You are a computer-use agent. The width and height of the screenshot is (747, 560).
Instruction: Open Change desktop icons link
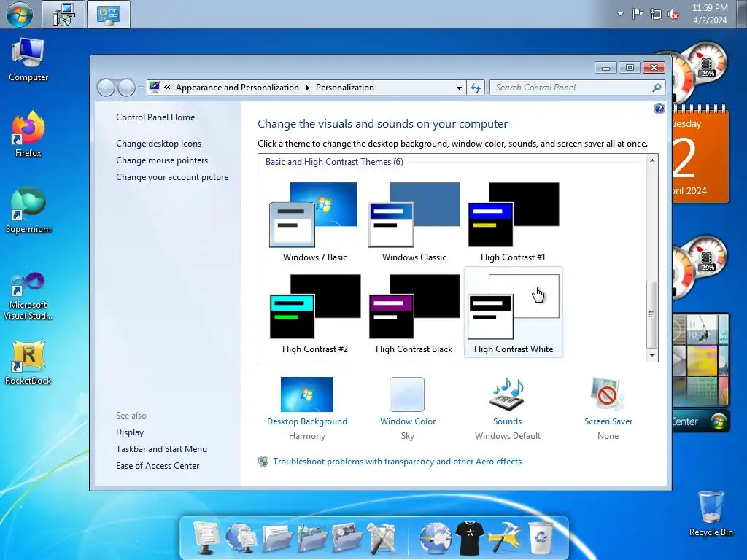pos(158,144)
